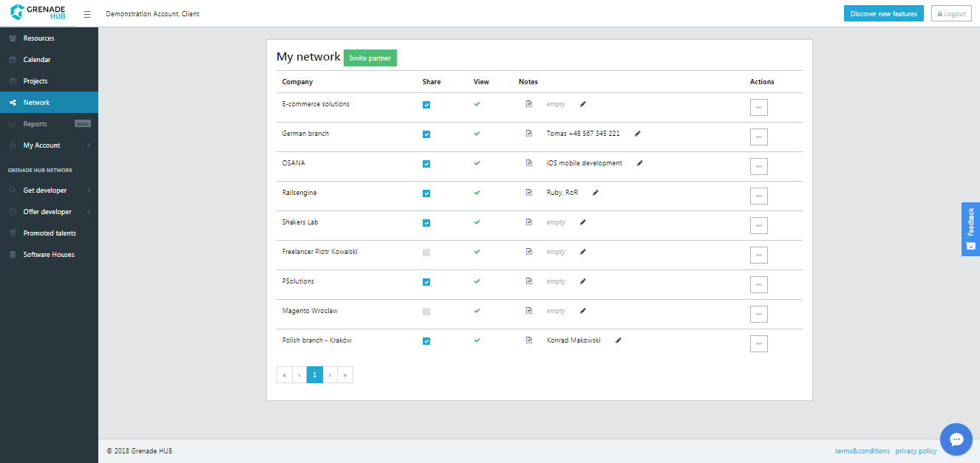980x463 pixels.
Task: Click the hamburger menu icon
Action: click(x=87, y=14)
